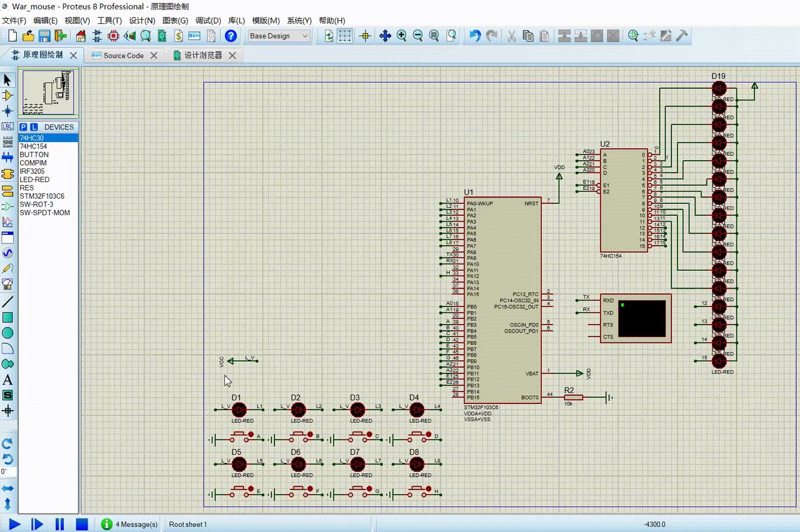The height and width of the screenshot is (532, 800).
Task: Select 2D line drawing tool
Action: pyautogui.click(x=7, y=301)
